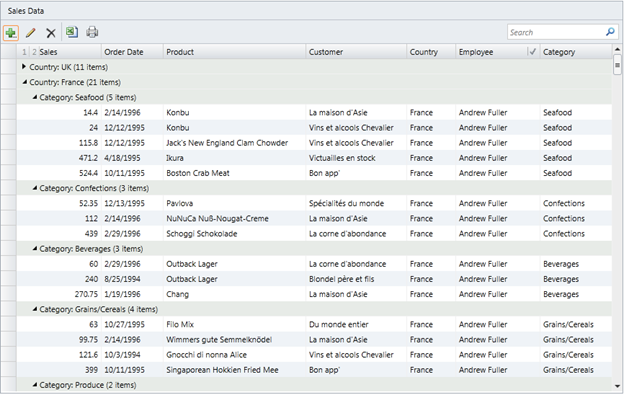Screen dimensions: 624x395
Task: Sort by Customer column header
Action: [356, 52]
